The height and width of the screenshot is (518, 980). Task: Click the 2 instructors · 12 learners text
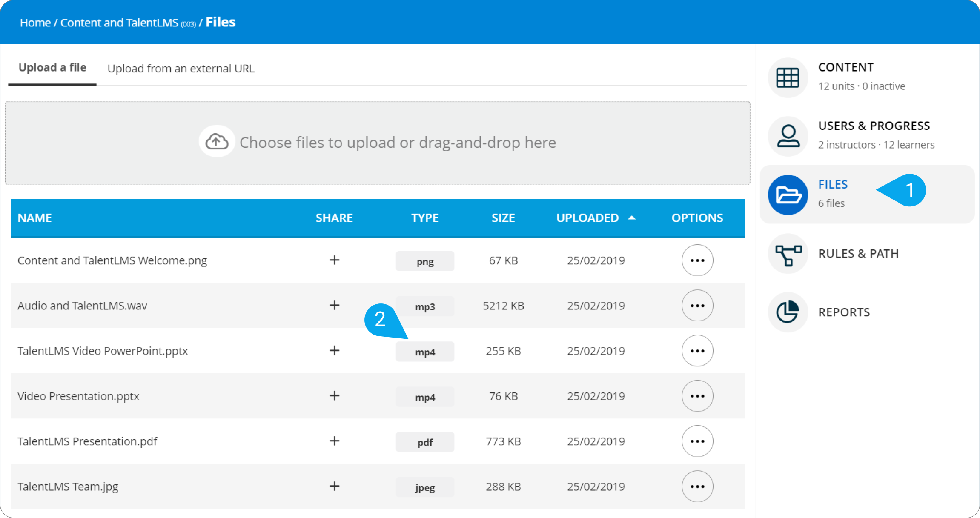(x=876, y=145)
